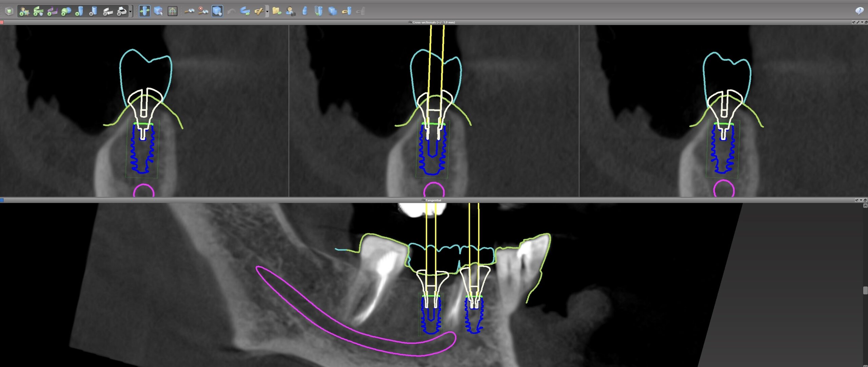Image resolution: width=868 pixels, height=367 pixels.
Task: Click the Tangential panel title
Action: pos(433,200)
